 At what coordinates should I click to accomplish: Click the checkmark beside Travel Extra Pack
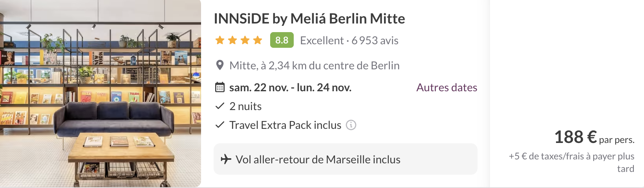[220, 125]
